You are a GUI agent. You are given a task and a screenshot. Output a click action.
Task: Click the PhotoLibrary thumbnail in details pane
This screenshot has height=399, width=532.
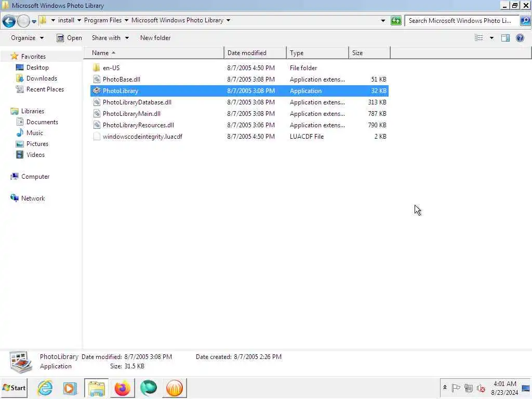[21, 362]
